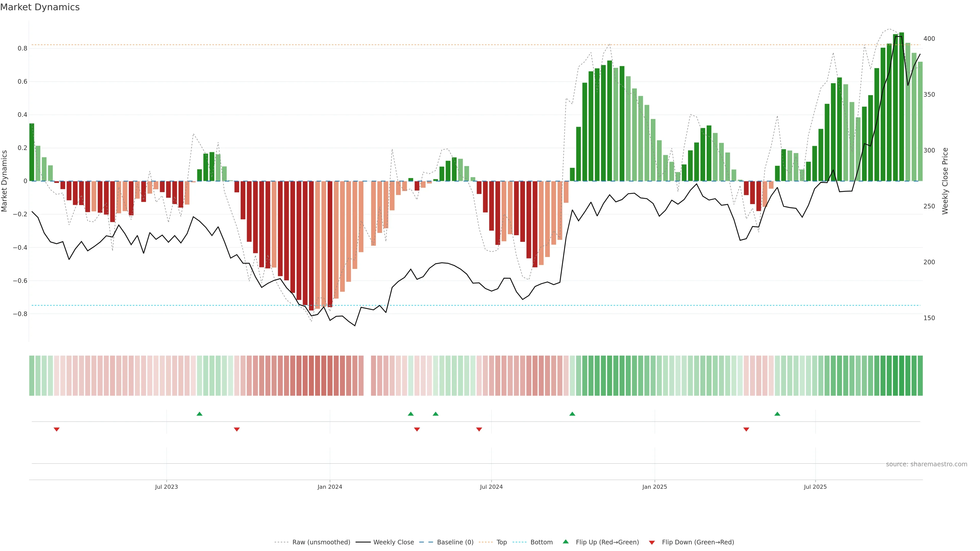Click the Jan 2024 x-axis label
Viewport: 980px width, 551px height.
tap(330, 487)
